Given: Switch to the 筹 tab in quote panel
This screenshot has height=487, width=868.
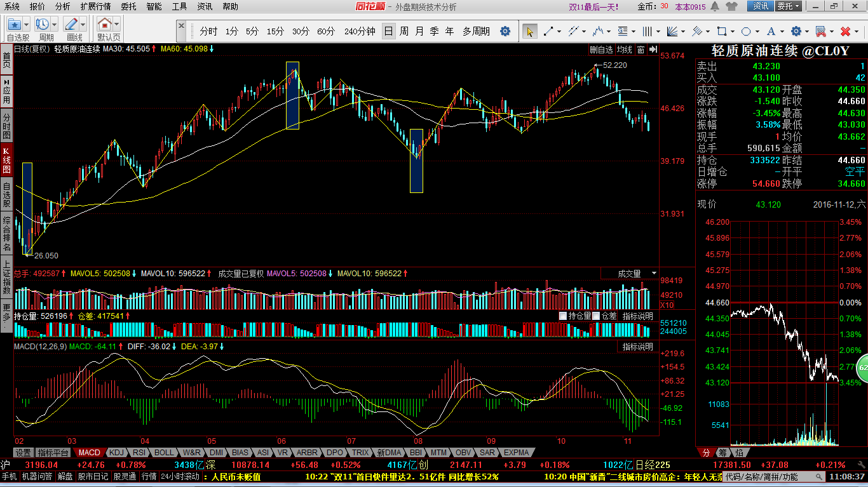Looking at the screenshot, I should point(722,453).
